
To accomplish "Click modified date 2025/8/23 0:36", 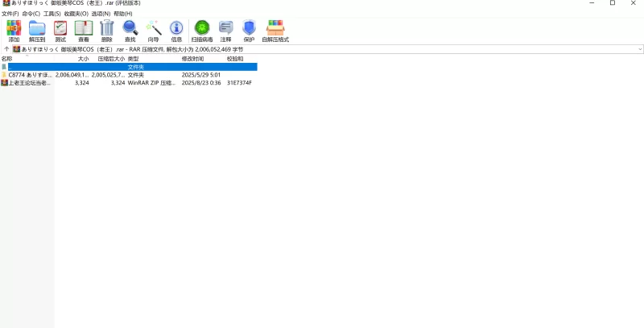I will (x=201, y=83).
